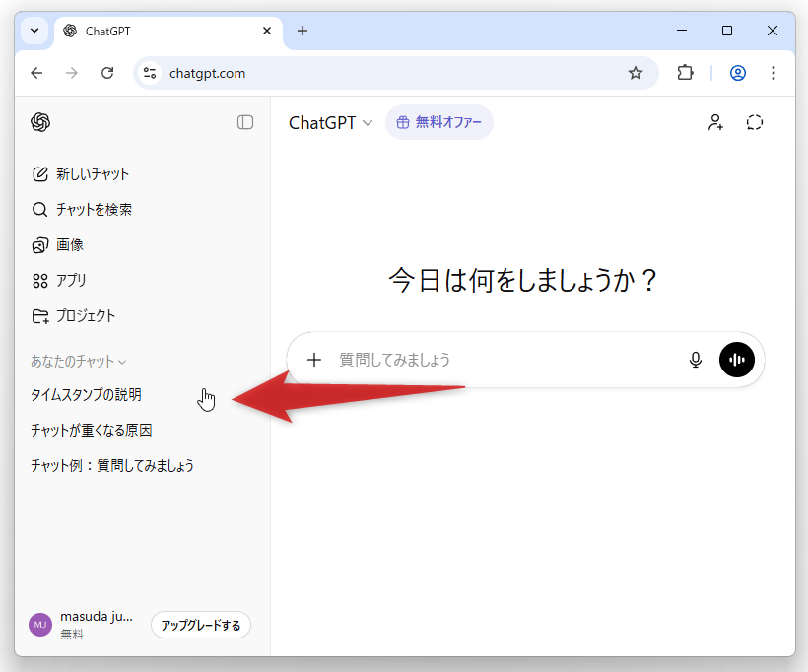Start voice mode with the waveform button

coord(737,360)
